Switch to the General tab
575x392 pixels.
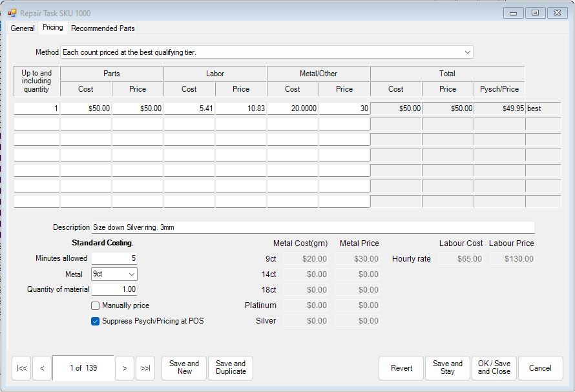(23, 28)
